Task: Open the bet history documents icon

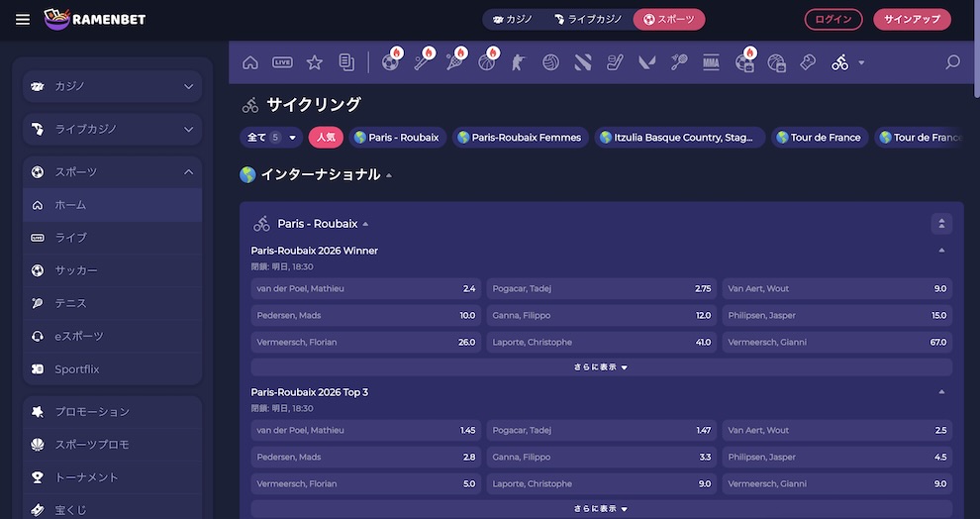Action: [346, 62]
